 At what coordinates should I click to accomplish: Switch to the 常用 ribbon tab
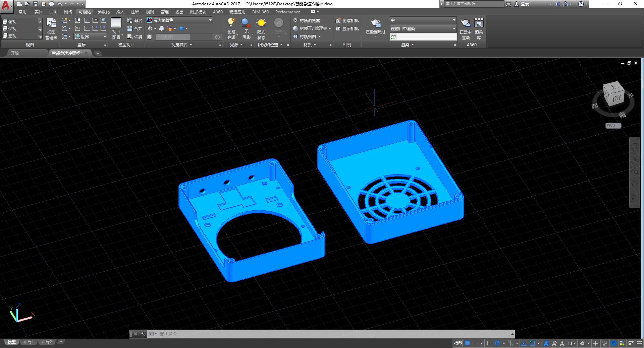point(22,12)
